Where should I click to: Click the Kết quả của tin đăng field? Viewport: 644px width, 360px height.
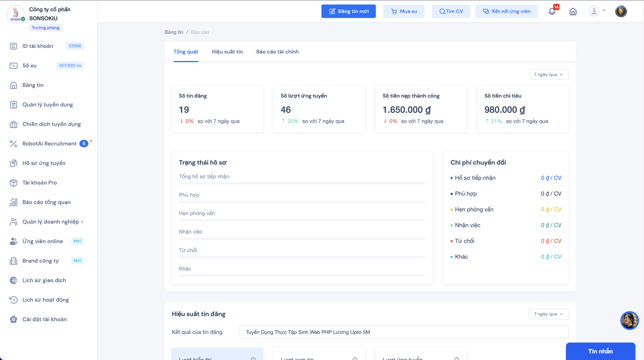[x=404, y=332]
